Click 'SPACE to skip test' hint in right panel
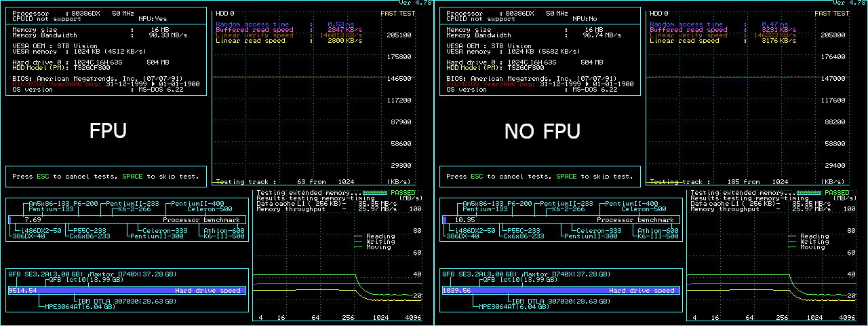Viewport: 868px width, 326px height. click(595, 177)
